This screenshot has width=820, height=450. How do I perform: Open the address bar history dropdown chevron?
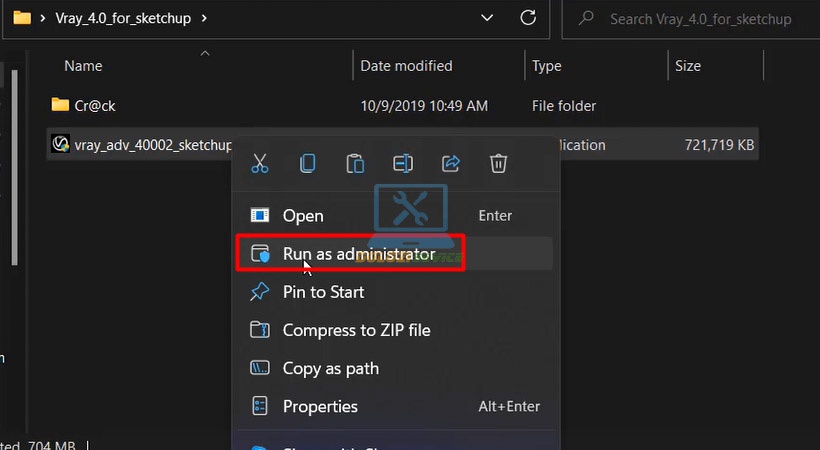pos(487,18)
